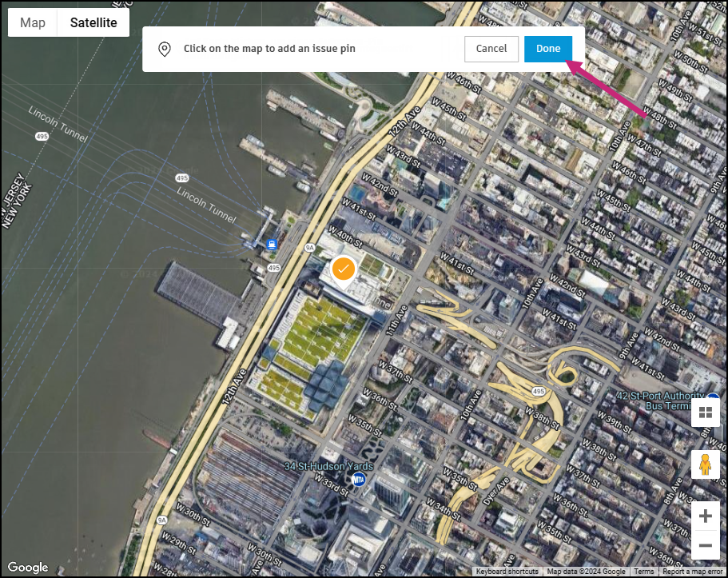Screen dimensions: 728x578
Task: Click Report a map error link
Action: tap(692, 572)
